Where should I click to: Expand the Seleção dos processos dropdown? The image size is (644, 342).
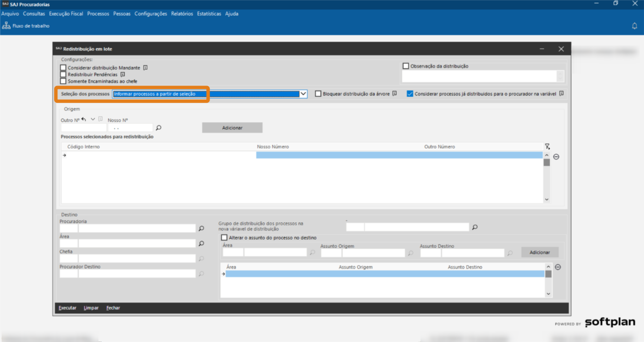tap(303, 94)
